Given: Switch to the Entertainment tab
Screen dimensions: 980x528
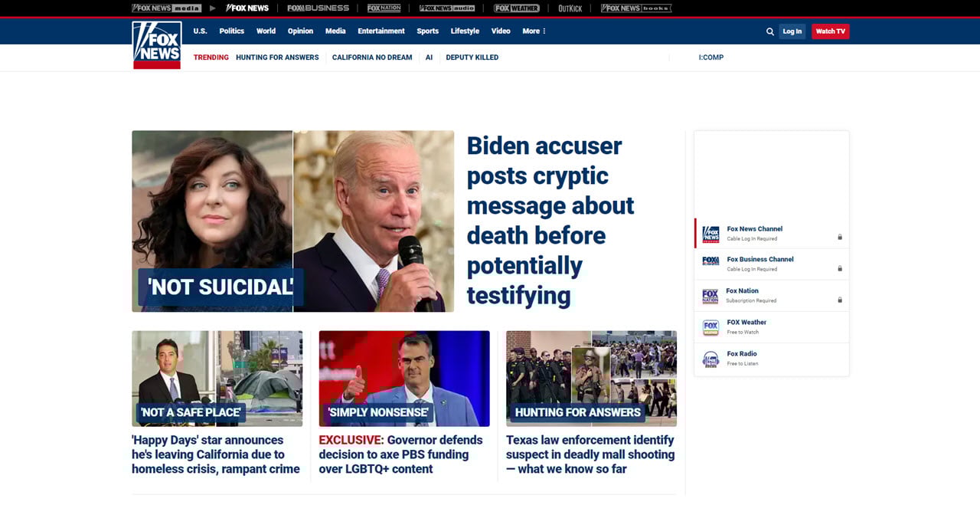Looking at the screenshot, I should [381, 31].
